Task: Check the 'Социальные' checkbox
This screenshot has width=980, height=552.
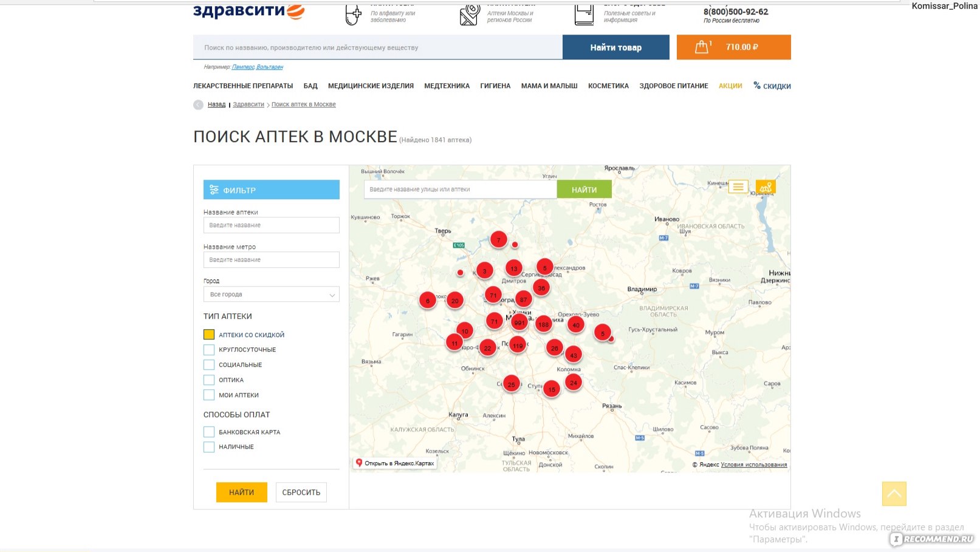Action: pyautogui.click(x=209, y=365)
